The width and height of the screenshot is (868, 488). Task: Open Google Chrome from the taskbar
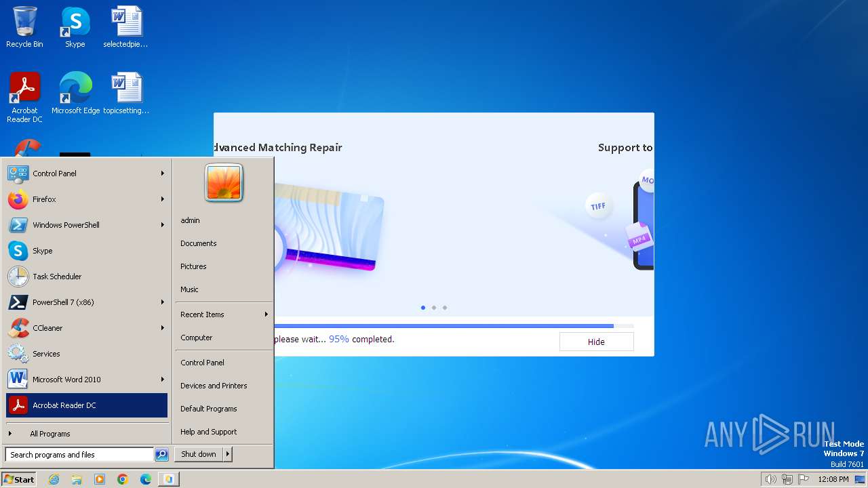pyautogui.click(x=123, y=479)
